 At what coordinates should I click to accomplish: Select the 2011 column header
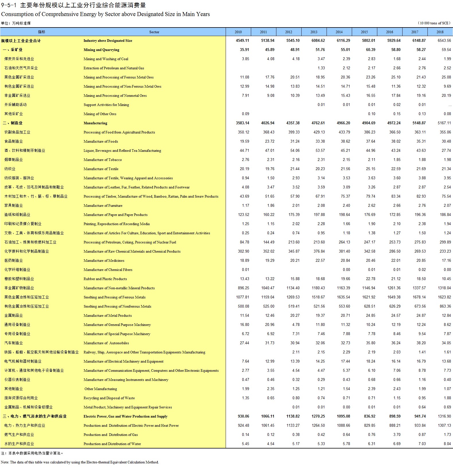263,32
